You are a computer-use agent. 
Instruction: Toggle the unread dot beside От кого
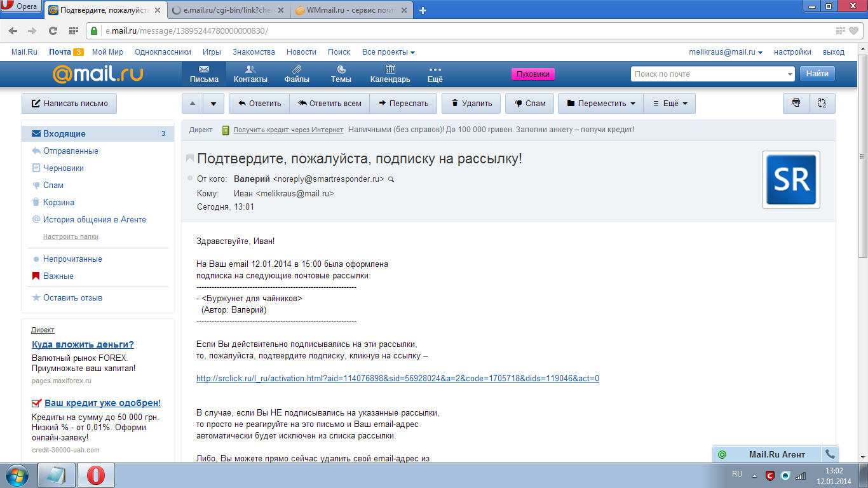[x=190, y=179]
